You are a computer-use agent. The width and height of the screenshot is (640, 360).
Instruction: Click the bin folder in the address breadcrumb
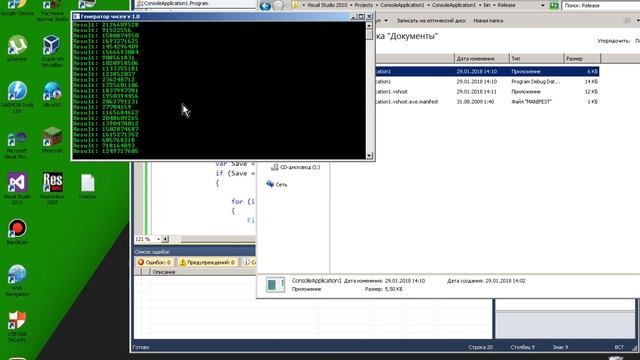point(487,5)
